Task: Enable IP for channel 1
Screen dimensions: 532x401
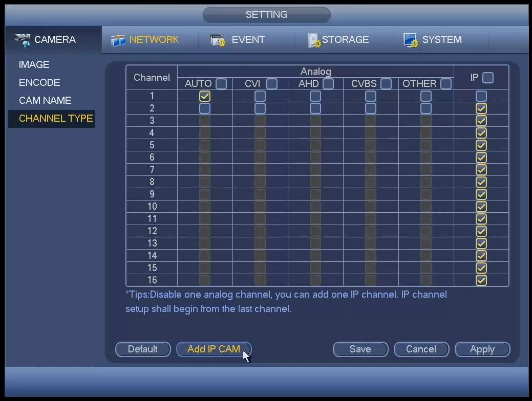Action: coord(481,96)
